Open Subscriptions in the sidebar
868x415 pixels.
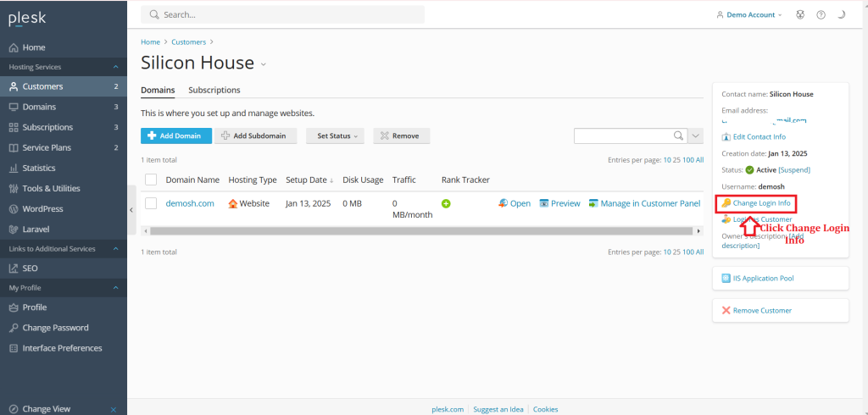point(63,127)
